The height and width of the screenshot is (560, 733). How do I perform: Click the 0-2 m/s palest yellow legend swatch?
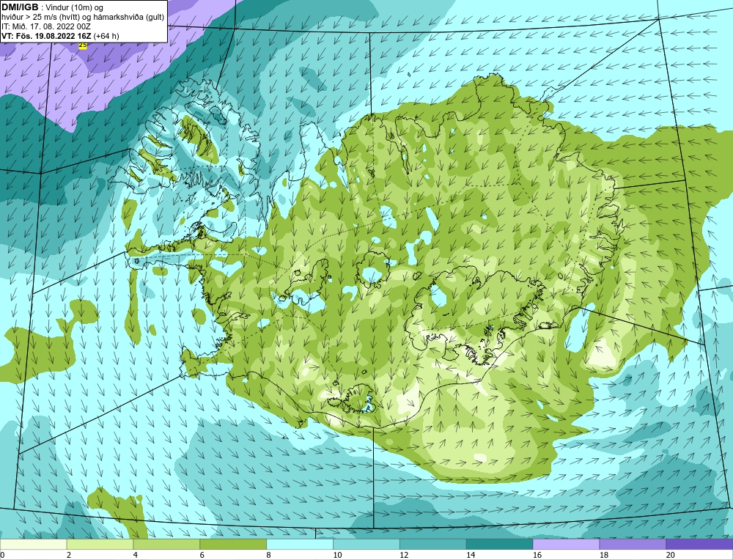[34, 544]
